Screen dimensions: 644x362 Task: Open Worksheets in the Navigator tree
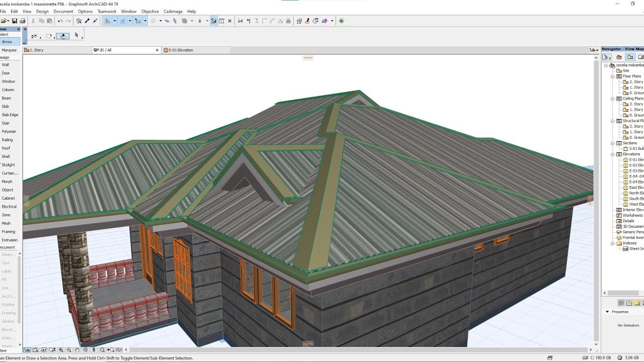[632, 215]
